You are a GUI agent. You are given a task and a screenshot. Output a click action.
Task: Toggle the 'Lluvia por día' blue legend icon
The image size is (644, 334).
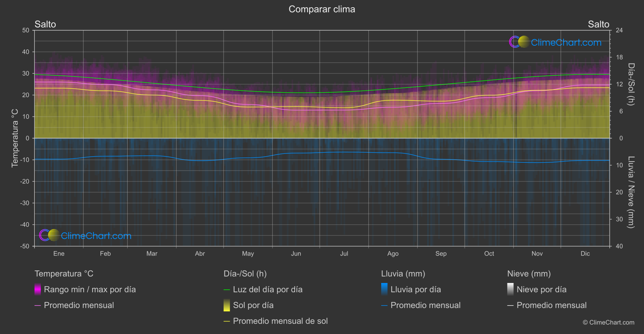pyautogui.click(x=384, y=289)
